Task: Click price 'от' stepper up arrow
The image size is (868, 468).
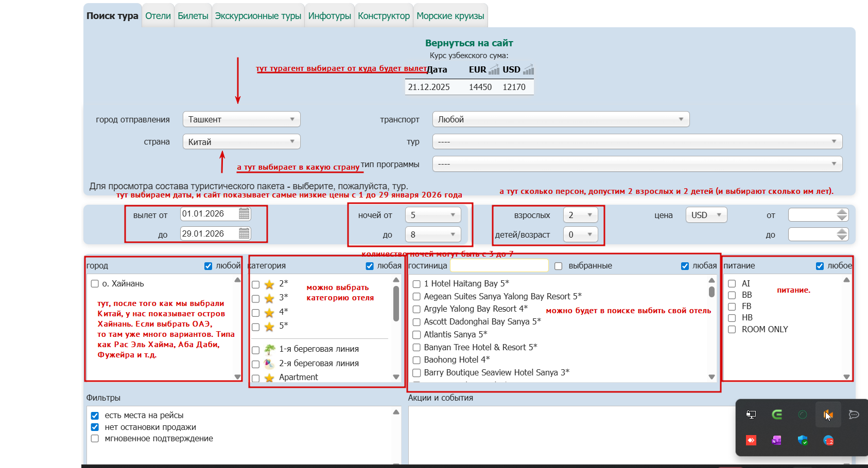Action: point(842,212)
